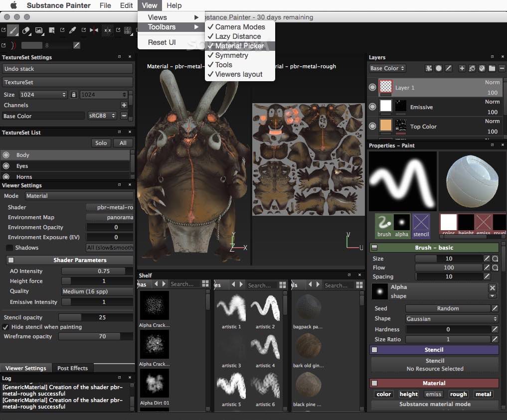Click the round mask icon in Layers toolbar
The image size is (507, 420).
(x=438, y=68)
